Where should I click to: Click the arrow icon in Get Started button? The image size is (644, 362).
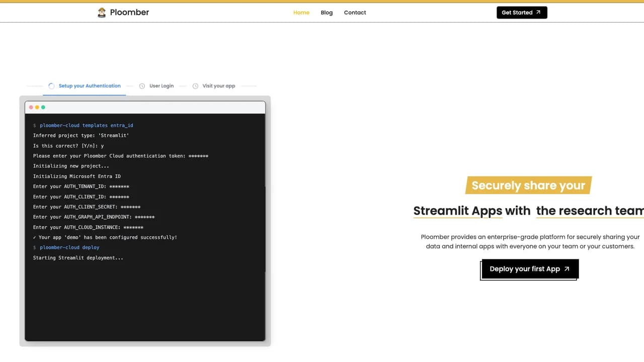pos(538,13)
